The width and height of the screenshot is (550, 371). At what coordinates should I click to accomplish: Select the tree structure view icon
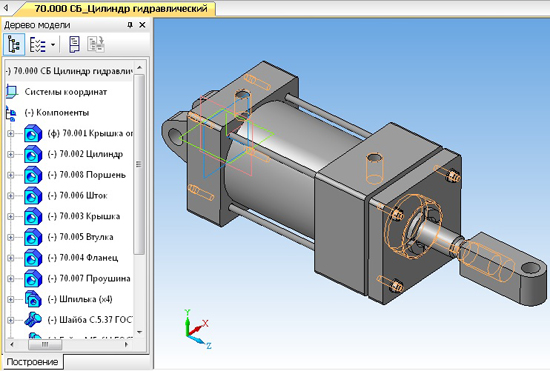click(14, 45)
